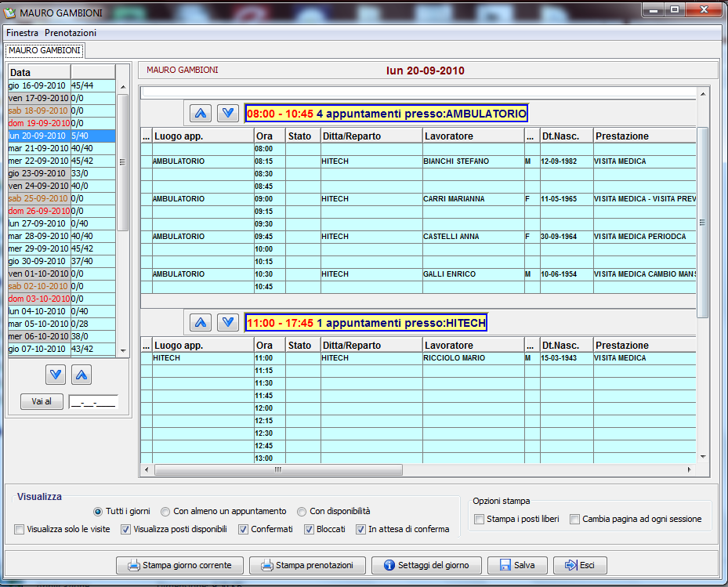Click up arrow icon of AMBULATORIO session

tap(201, 114)
